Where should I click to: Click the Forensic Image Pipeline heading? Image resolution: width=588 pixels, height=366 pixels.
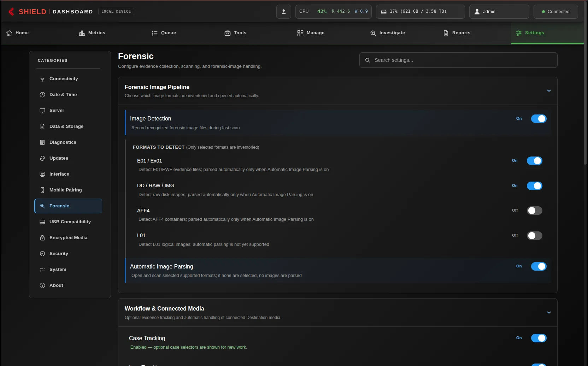click(157, 87)
